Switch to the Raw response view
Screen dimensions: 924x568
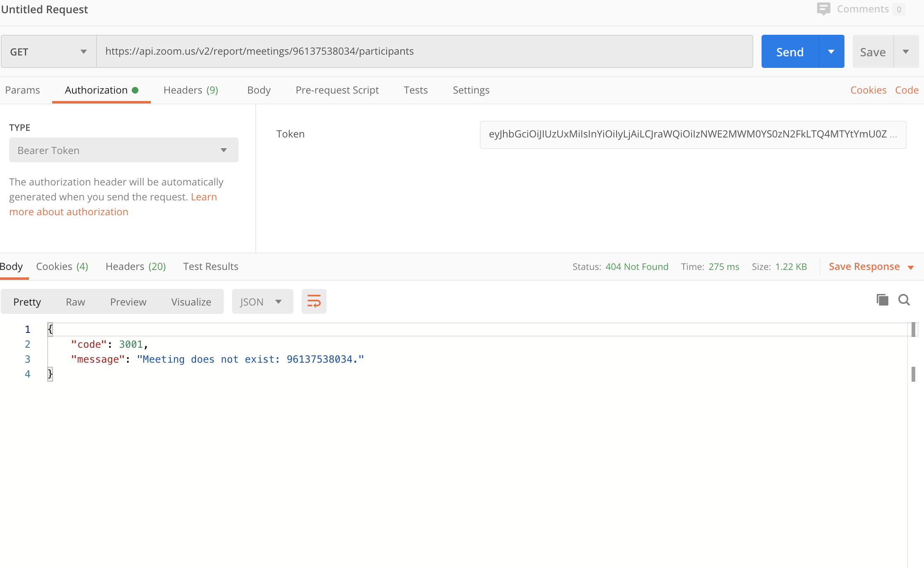pos(75,302)
